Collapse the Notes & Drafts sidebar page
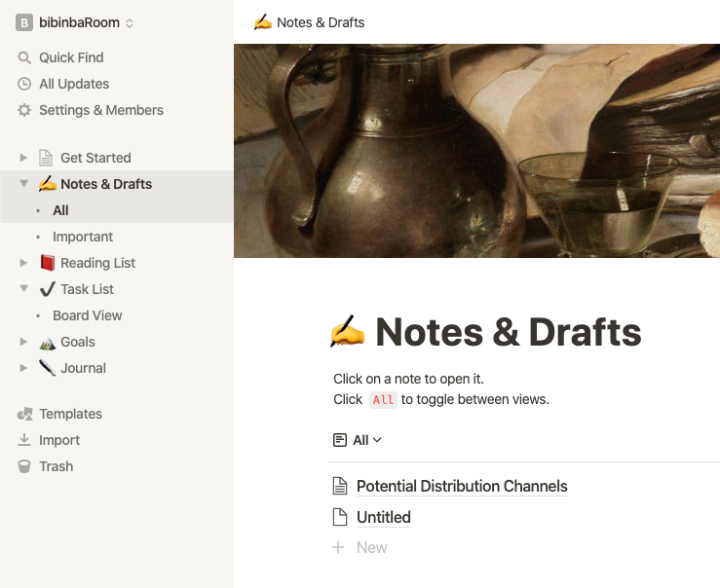Screen dimensions: 720x588 (x=24, y=183)
